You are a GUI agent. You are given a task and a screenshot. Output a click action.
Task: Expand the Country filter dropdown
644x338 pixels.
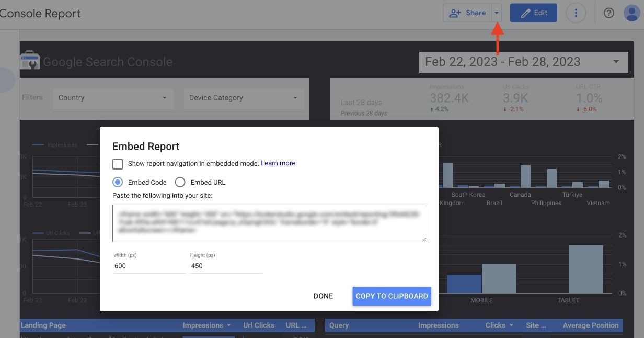113,98
